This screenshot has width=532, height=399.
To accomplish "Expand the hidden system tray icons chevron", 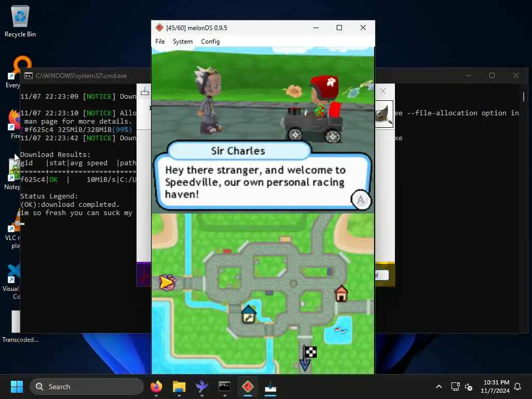I will tap(438, 387).
